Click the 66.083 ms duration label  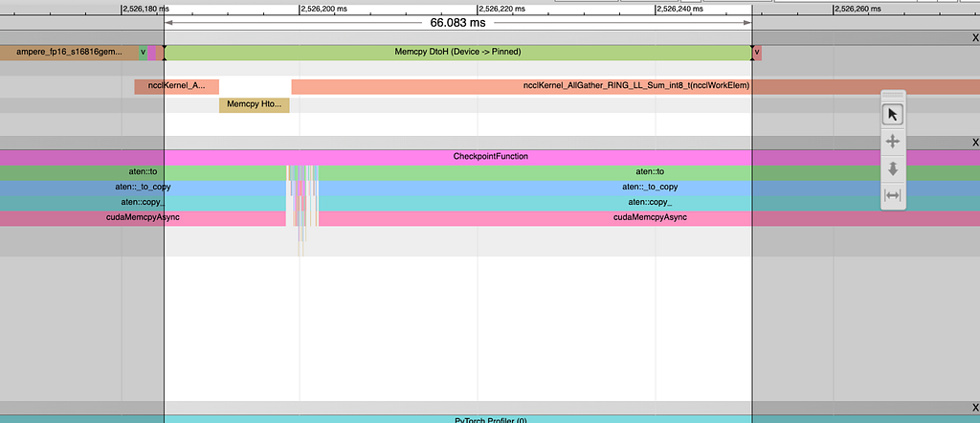coord(457,23)
